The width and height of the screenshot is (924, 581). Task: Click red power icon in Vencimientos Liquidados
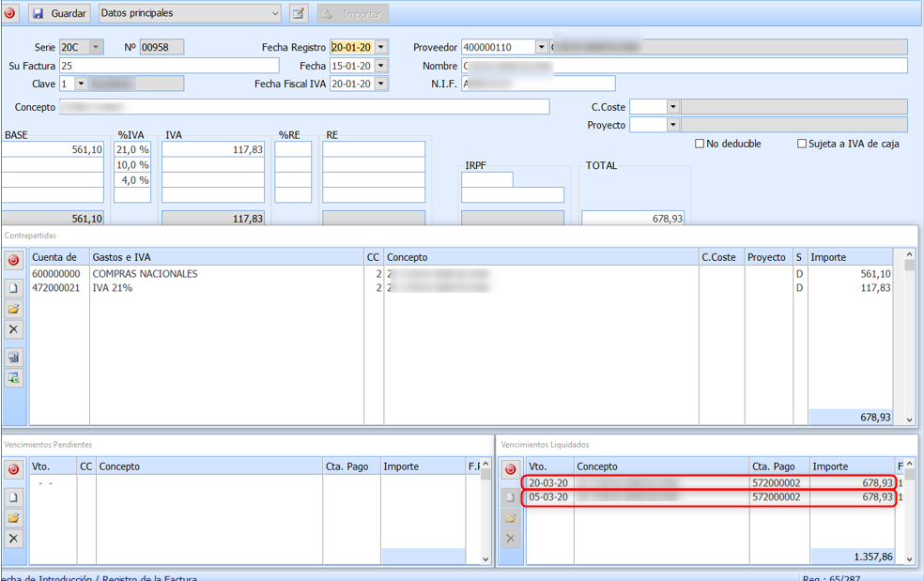(x=511, y=469)
